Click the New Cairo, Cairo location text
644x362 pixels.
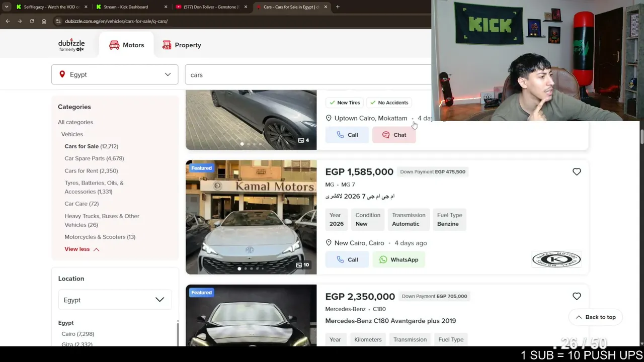click(x=359, y=243)
